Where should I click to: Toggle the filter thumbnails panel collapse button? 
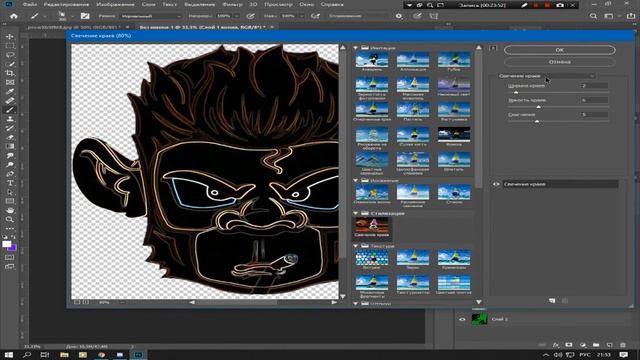tap(493, 48)
